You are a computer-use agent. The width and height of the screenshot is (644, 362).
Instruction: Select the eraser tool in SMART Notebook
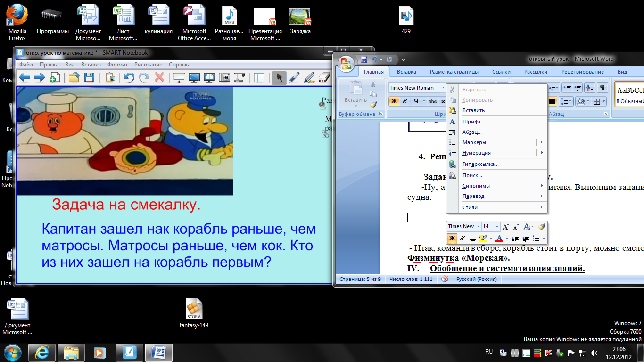coord(324,77)
